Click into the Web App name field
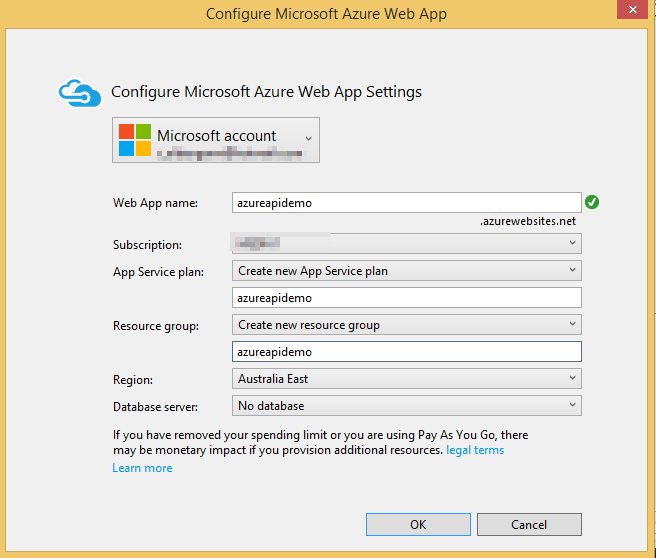This screenshot has width=656, height=558. pyautogui.click(x=407, y=202)
